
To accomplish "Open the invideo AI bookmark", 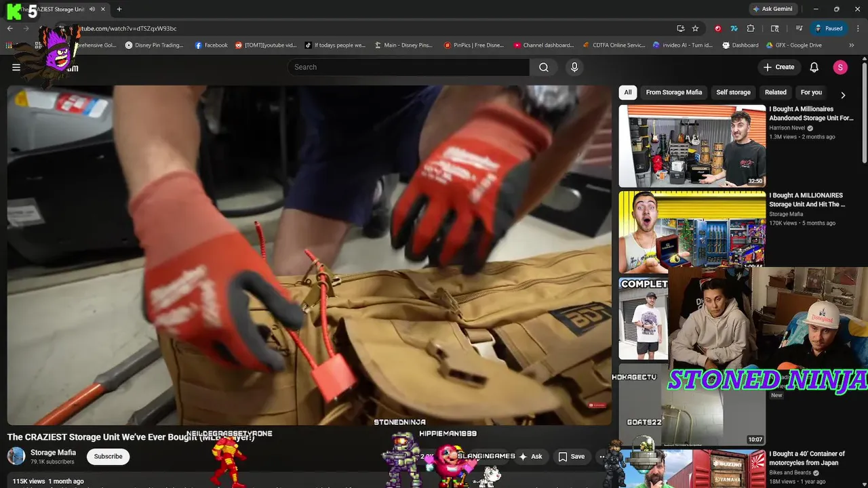I will (682, 45).
